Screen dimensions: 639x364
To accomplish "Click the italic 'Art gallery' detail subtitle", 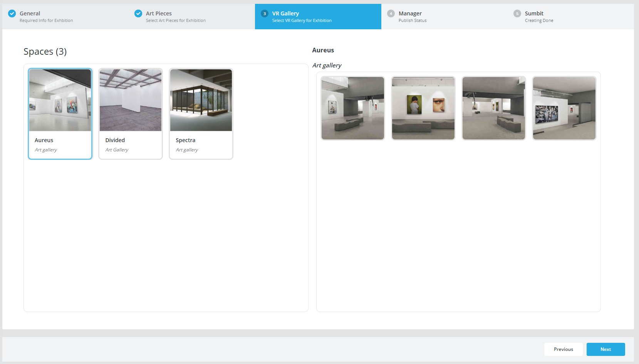I will point(327,65).
